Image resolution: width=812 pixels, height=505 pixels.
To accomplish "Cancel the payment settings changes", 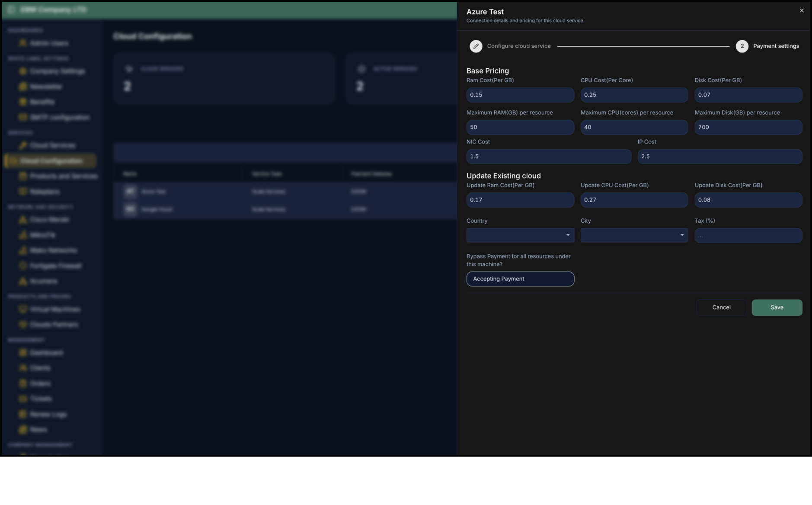I will 721,308.
